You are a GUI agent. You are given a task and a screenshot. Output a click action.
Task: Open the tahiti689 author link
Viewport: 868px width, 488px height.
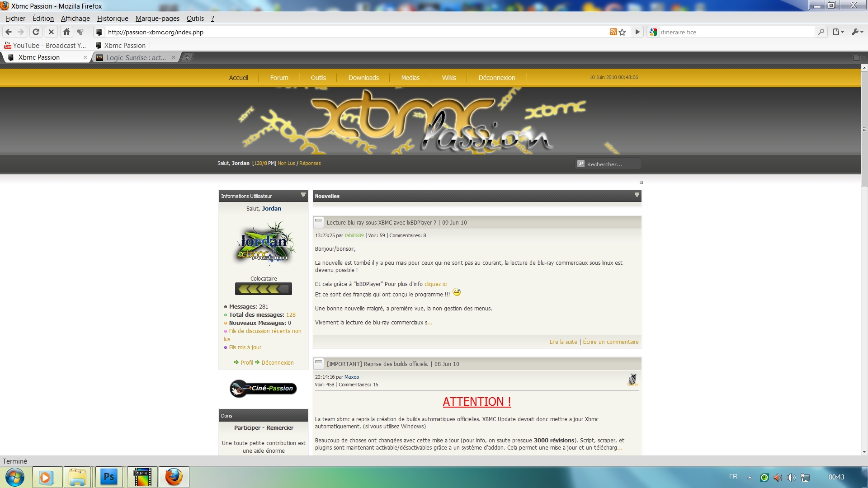coord(354,235)
